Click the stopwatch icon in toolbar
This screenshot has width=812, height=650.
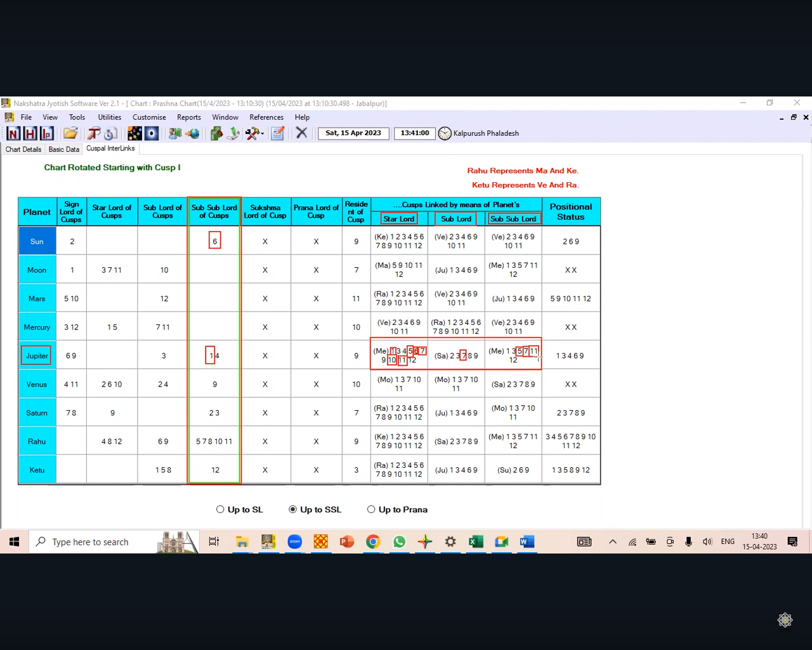[111, 133]
